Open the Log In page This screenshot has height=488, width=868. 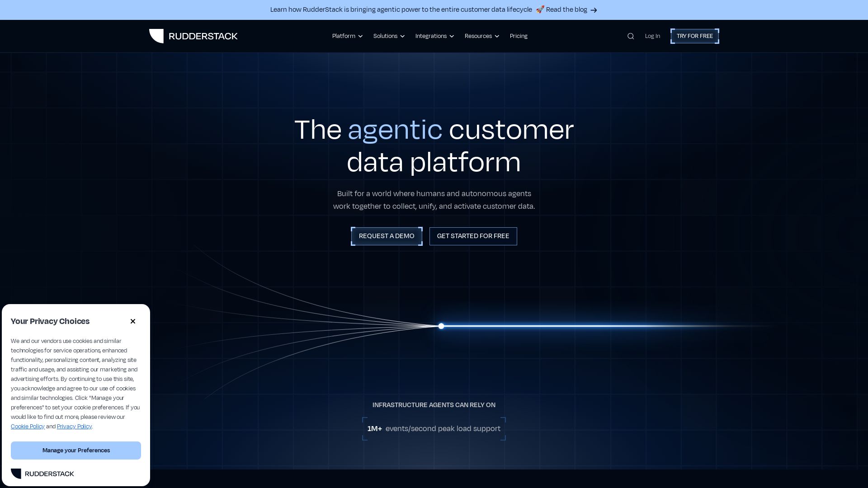[x=652, y=36]
